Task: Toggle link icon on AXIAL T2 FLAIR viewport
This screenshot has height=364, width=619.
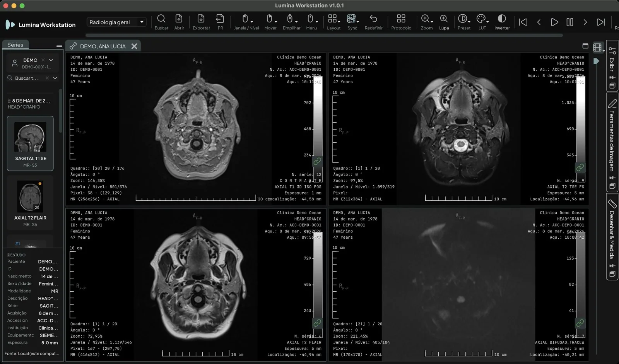Action: [x=317, y=323]
